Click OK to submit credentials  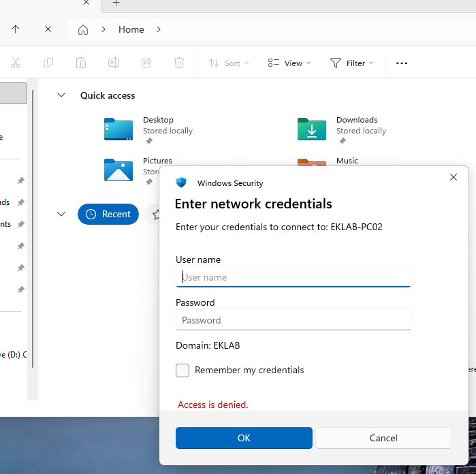tap(244, 438)
